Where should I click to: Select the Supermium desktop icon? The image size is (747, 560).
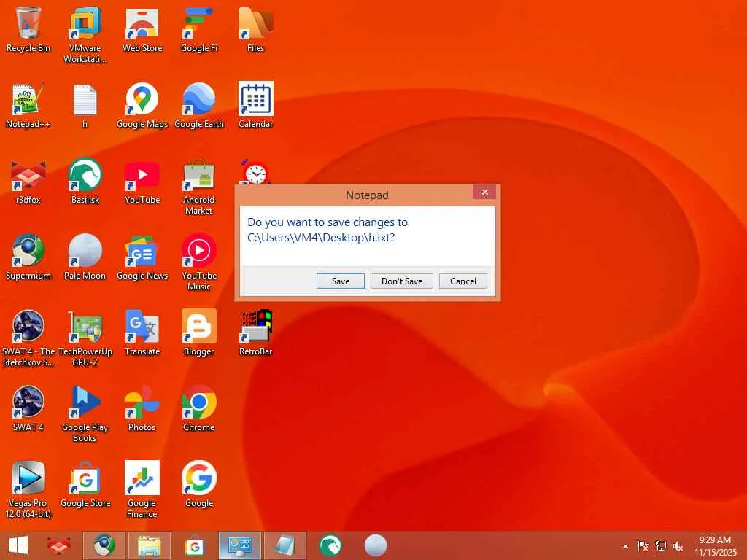click(x=28, y=257)
